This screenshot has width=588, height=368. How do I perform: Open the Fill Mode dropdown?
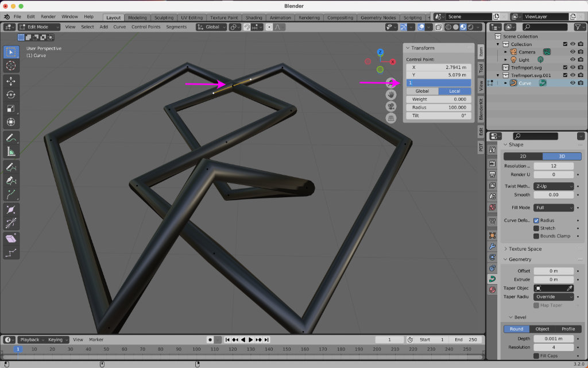point(554,208)
